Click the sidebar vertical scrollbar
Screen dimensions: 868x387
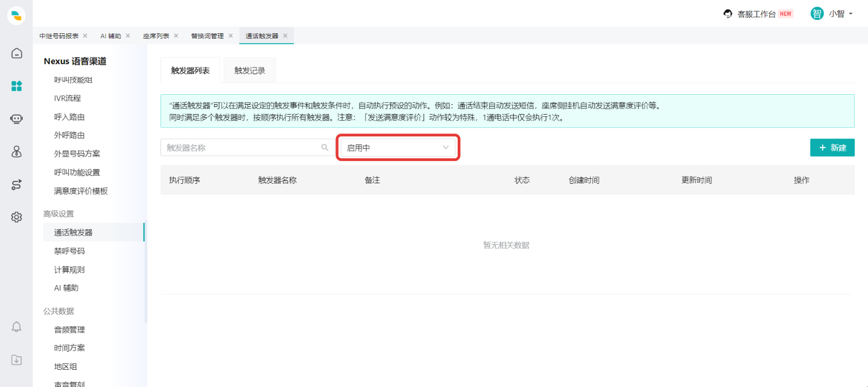[146, 273]
